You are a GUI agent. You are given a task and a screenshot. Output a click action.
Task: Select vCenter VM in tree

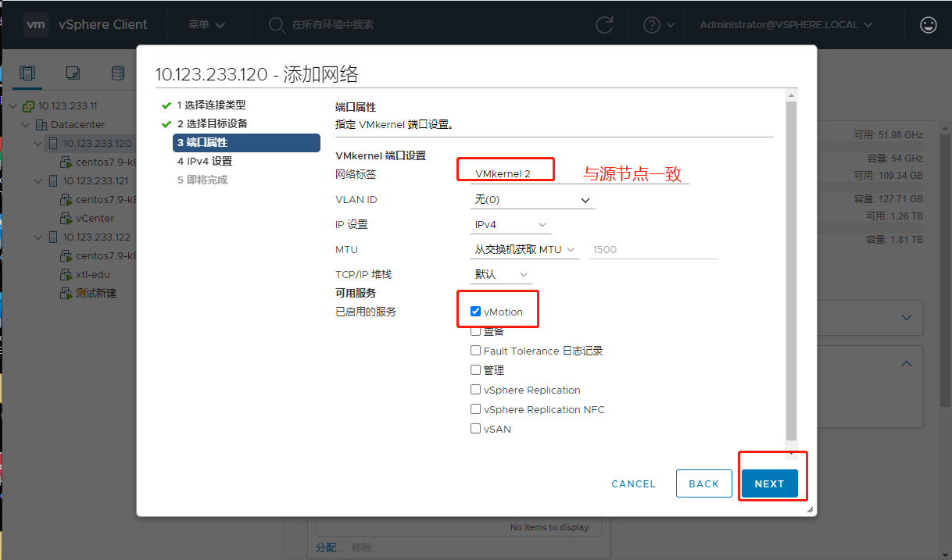(95, 219)
